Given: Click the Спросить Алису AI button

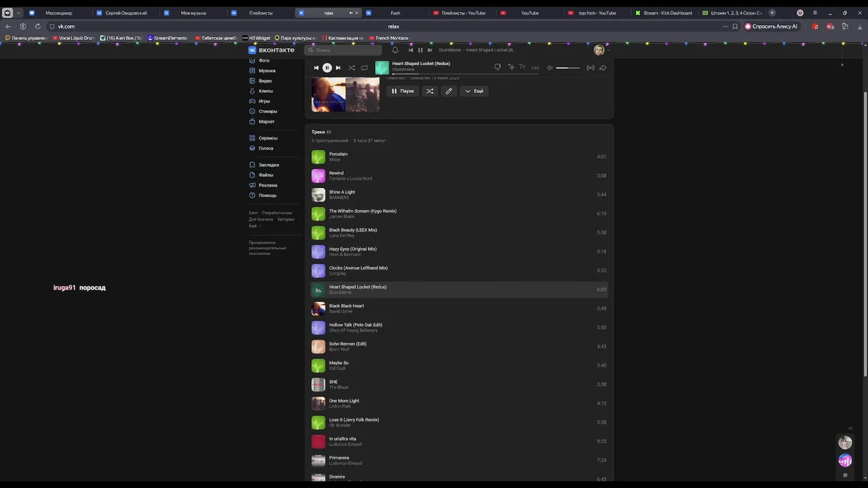Looking at the screenshot, I should pyautogui.click(x=772, y=26).
